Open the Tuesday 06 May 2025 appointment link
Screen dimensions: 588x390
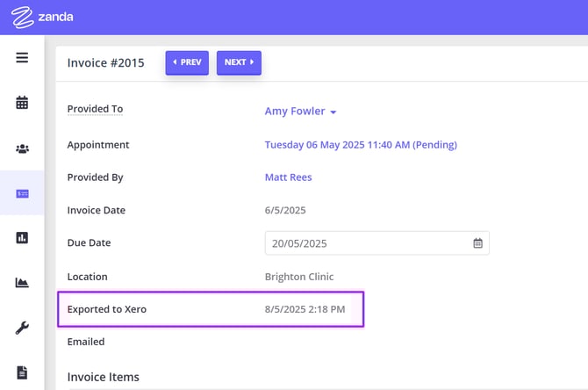tap(361, 145)
